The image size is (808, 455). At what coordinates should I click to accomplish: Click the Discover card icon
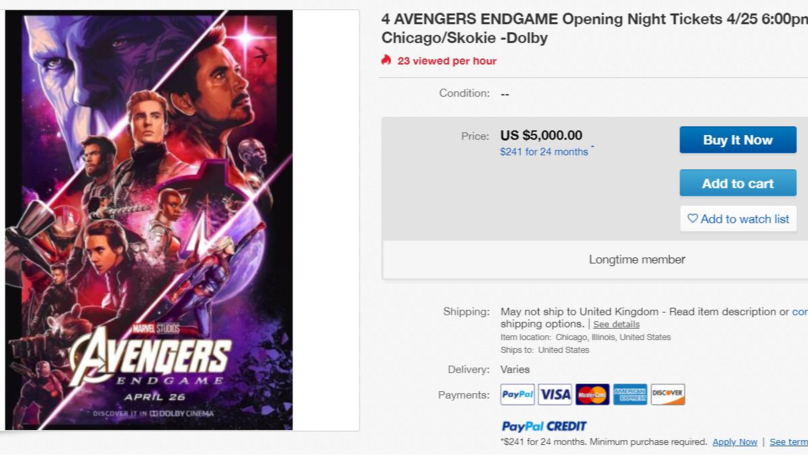(x=668, y=395)
